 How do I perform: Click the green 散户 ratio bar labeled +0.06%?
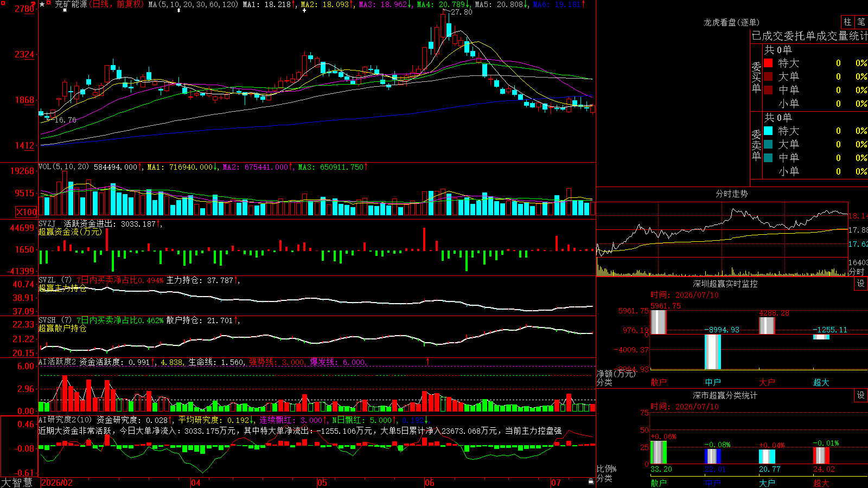[x=659, y=452]
